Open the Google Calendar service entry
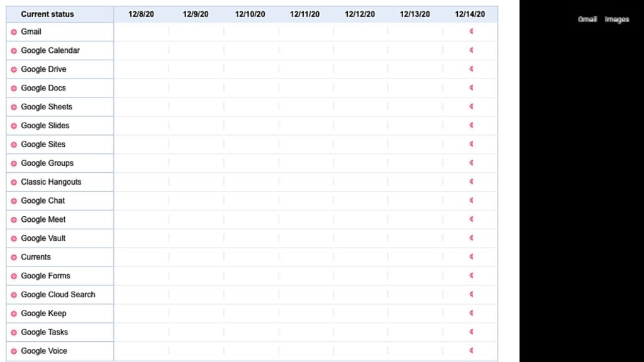The height and width of the screenshot is (362, 644). (x=50, y=50)
